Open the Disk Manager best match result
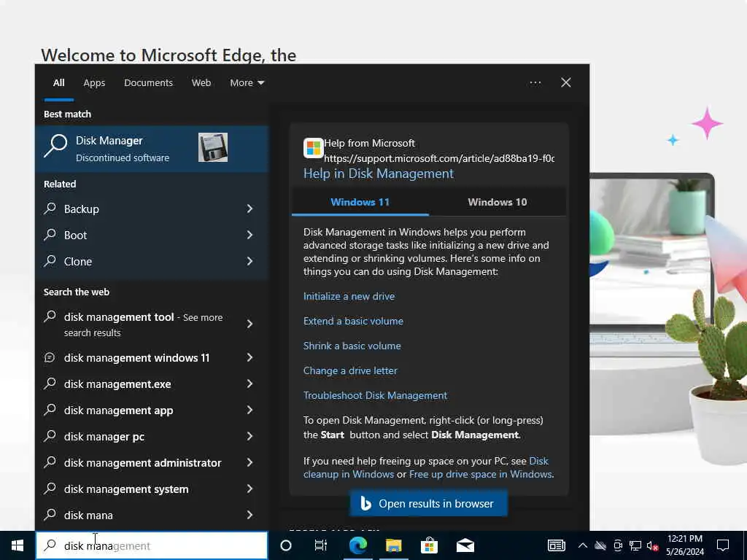Screen dimensions: 747x560 (152, 149)
